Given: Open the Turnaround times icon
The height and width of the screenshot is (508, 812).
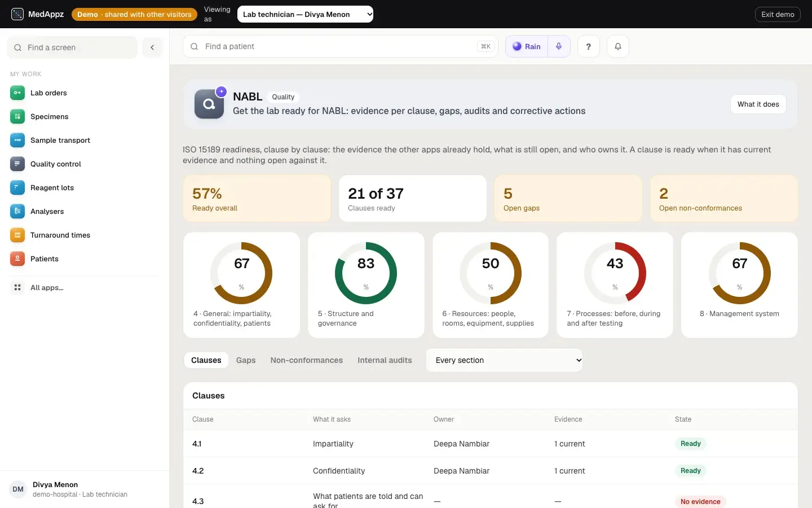Looking at the screenshot, I should pos(17,235).
